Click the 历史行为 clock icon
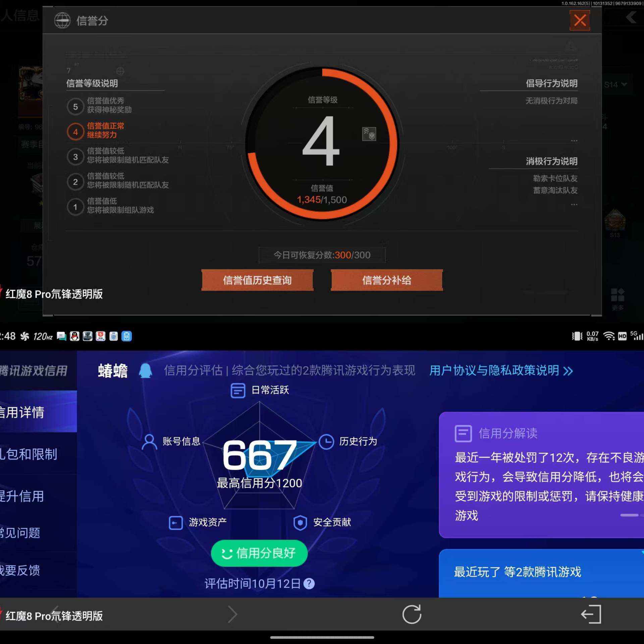 point(326,442)
